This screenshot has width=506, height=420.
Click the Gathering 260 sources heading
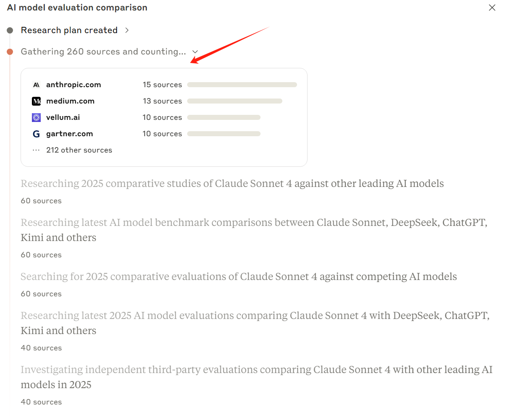tap(102, 52)
